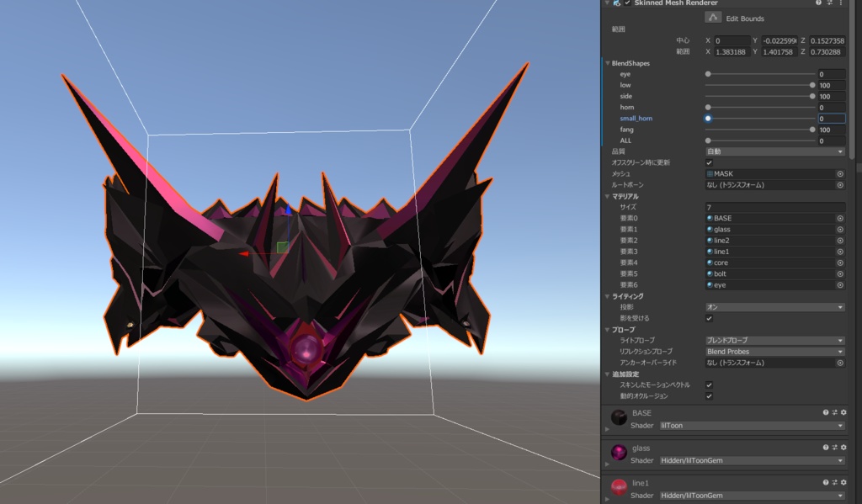
Task: Open settings gear for line1 material
Action: 843,483
